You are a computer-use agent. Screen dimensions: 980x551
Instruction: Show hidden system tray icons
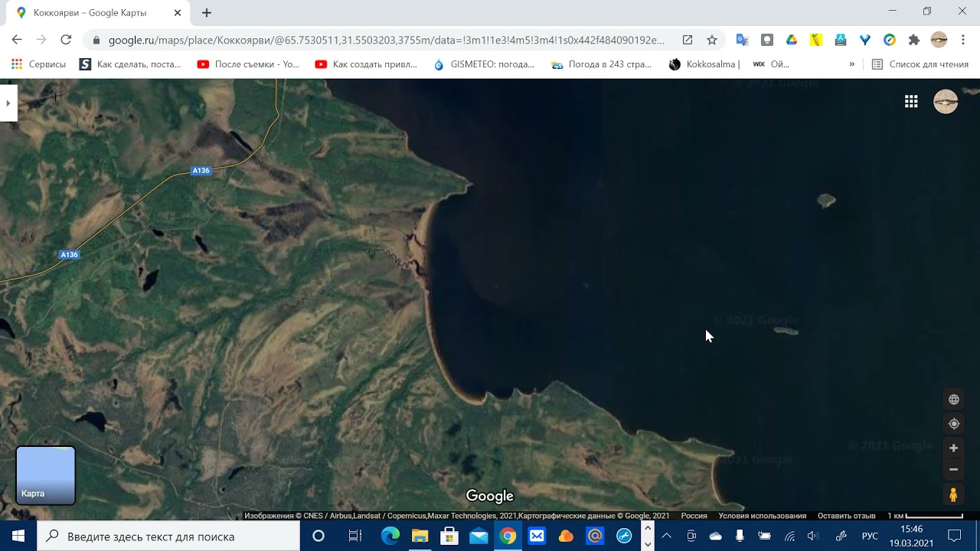click(x=666, y=536)
